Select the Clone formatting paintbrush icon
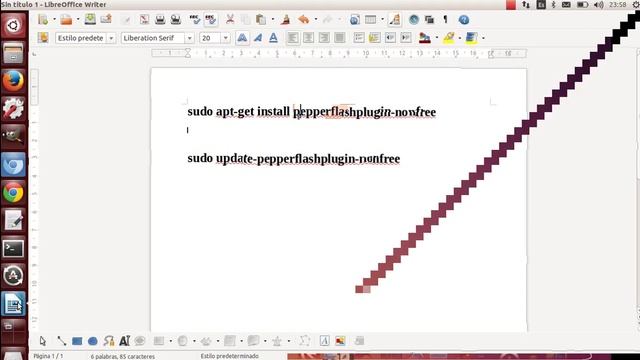 point(286,20)
